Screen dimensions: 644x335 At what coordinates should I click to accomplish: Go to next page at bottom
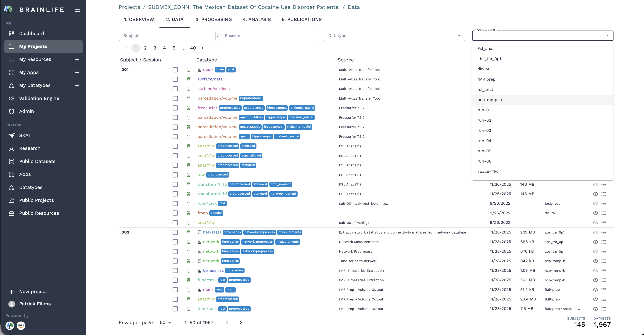pyautogui.click(x=241, y=322)
